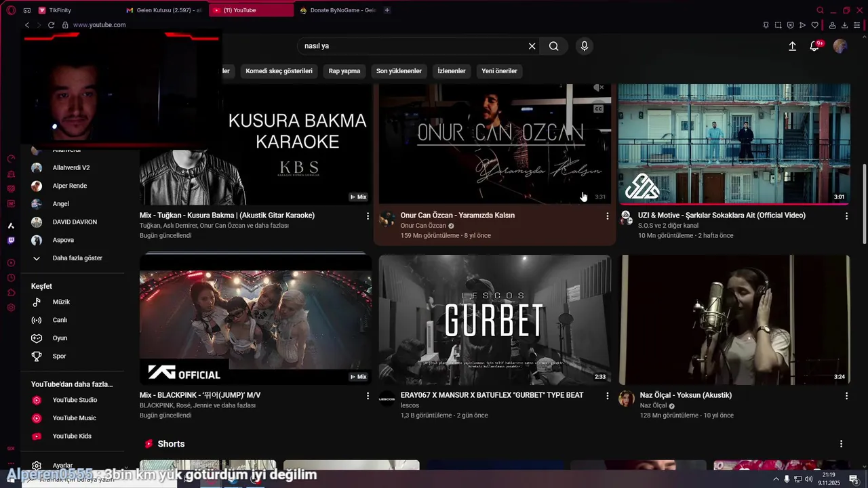Open Opera Easy Setup sliders icon
This screenshot has height=488, width=868.
tap(857, 25)
